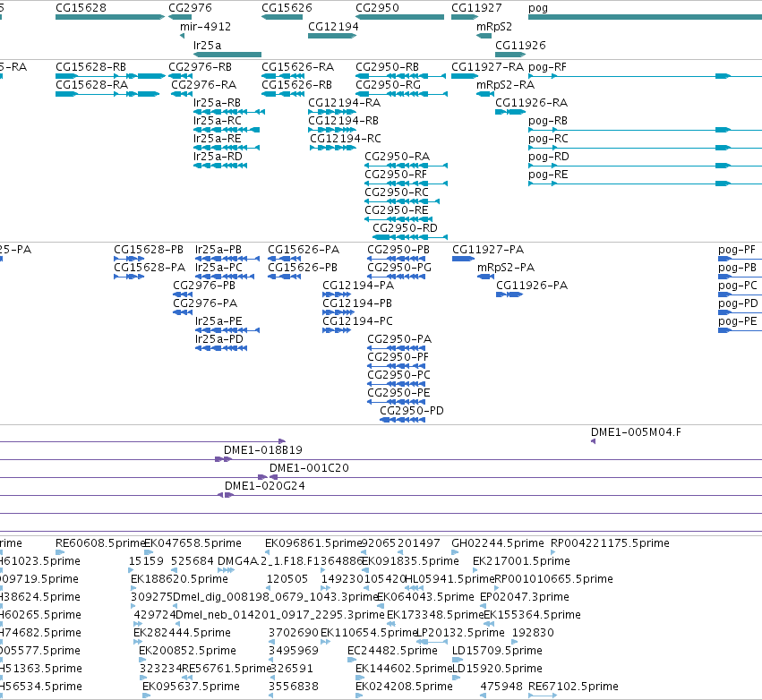The width and height of the screenshot is (762, 700).
Task: Click the CG11927 gene label
Action: [476, 8]
